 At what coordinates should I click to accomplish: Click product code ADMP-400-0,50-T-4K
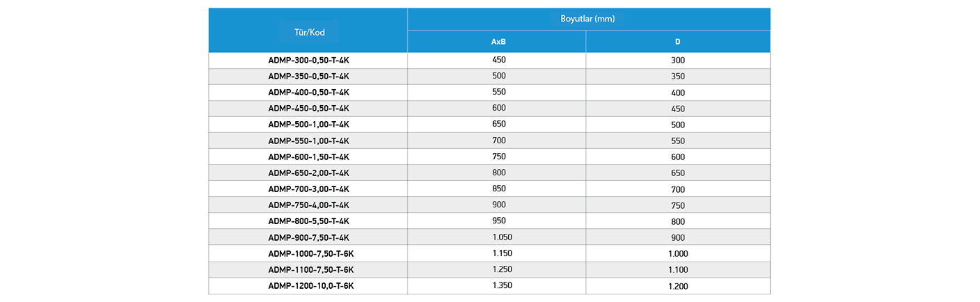308,92
